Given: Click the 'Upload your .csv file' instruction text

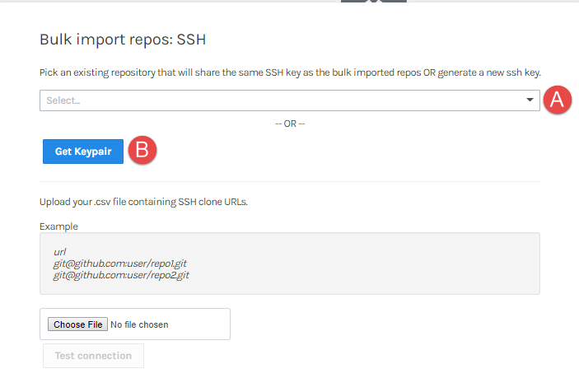Looking at the screenshot, I should (x=143, y=202).
